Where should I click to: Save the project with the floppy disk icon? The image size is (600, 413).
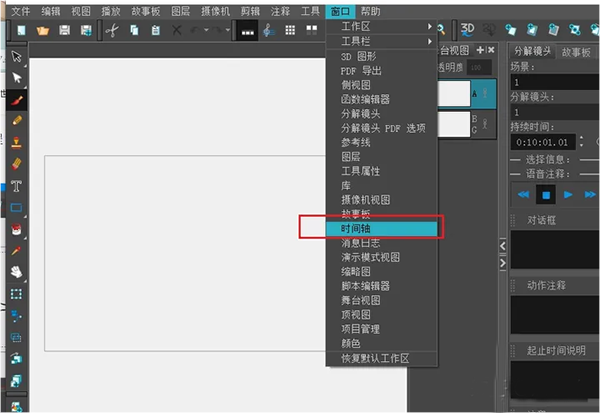[64, 30]
